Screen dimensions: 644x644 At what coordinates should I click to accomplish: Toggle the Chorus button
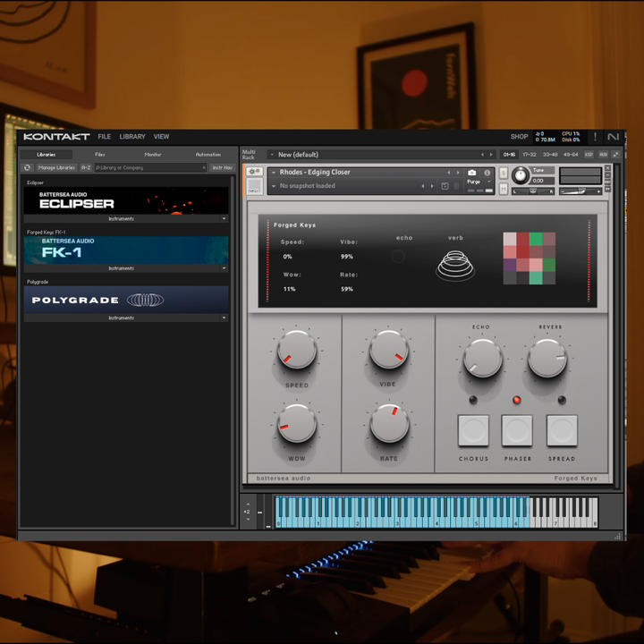click(x=473, y=430)
